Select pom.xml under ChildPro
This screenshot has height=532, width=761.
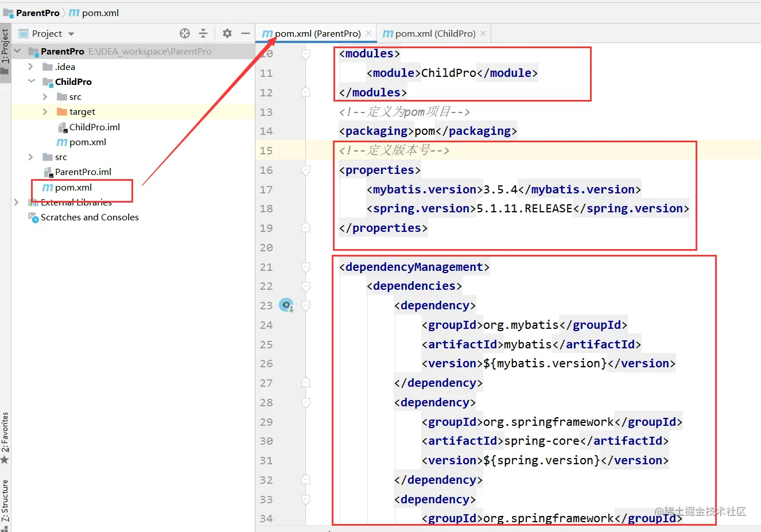tap(81, 142)
